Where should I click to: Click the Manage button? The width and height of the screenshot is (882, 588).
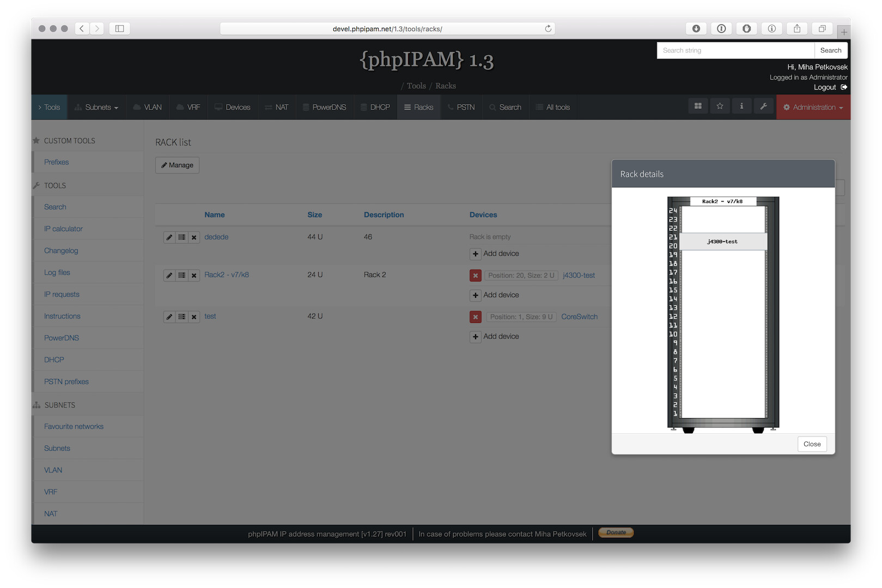(177, 165)
